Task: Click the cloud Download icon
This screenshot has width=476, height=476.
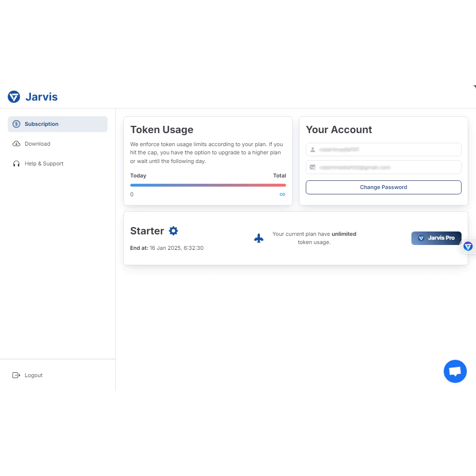Action: 16,144
